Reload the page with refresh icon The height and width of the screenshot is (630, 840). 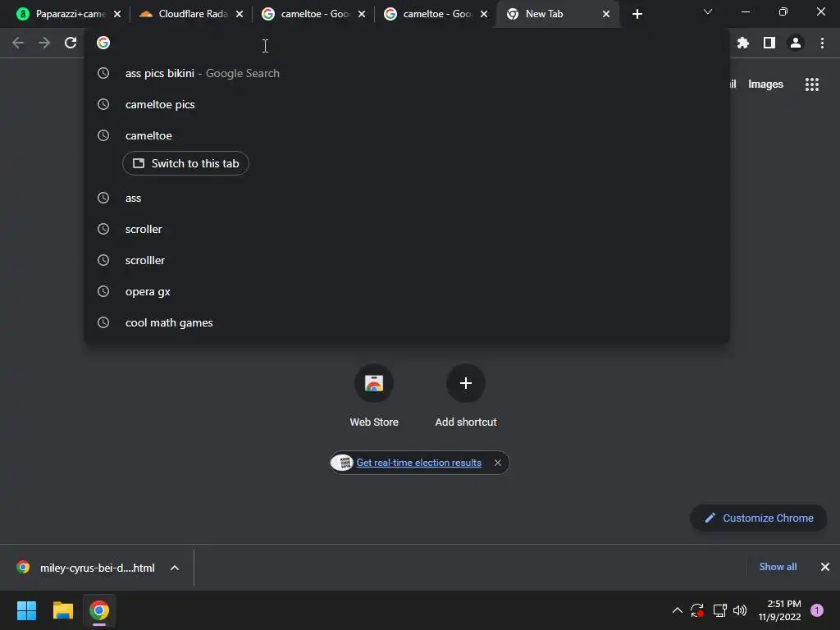71,43
